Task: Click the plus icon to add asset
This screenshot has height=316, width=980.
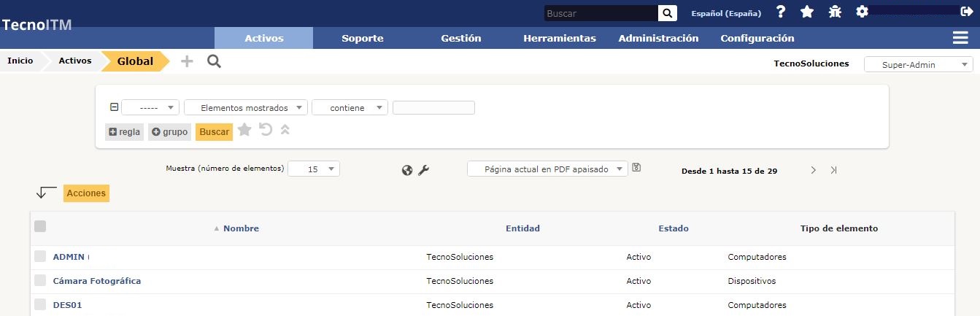Action: 187,61
